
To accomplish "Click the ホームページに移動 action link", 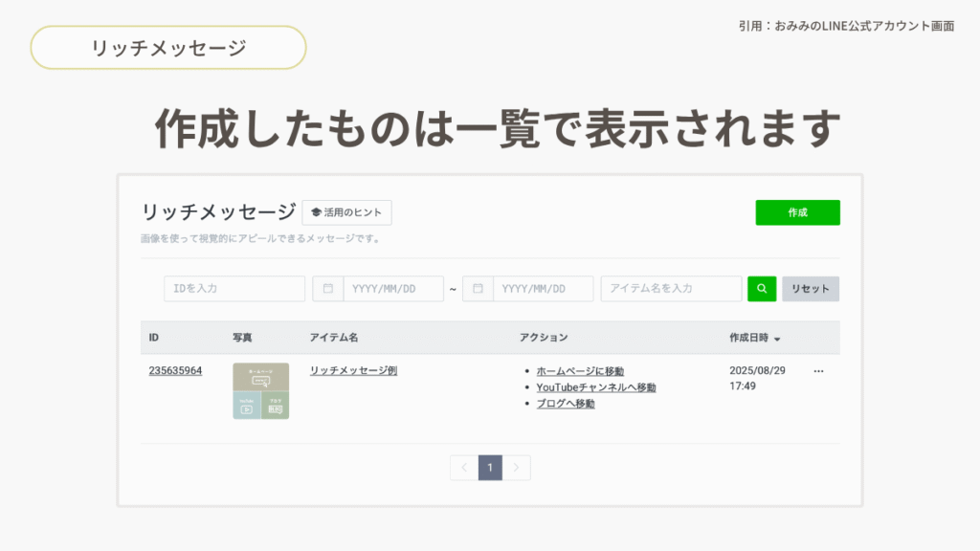I will [580, 371].
